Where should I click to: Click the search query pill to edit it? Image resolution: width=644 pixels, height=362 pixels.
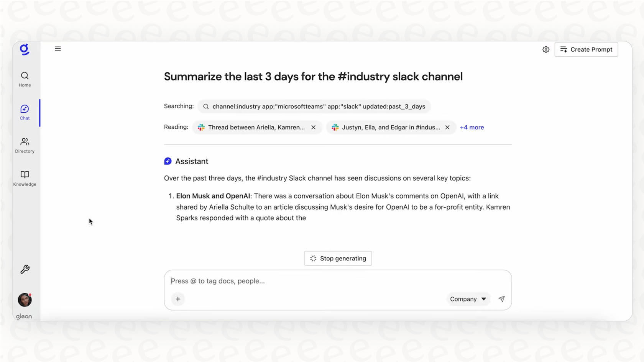coord(318,106)
